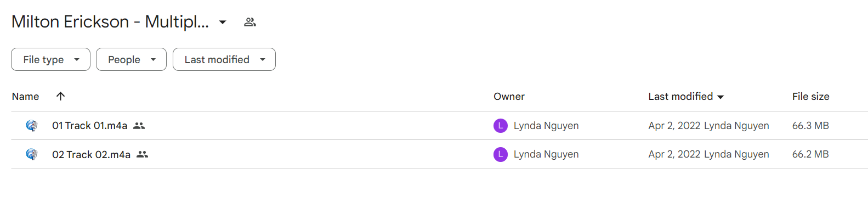The width and height of the screenshot is (868, 224).
Task: Click the audio file icon for 01 Track 01.m4a
Action: 32,126
